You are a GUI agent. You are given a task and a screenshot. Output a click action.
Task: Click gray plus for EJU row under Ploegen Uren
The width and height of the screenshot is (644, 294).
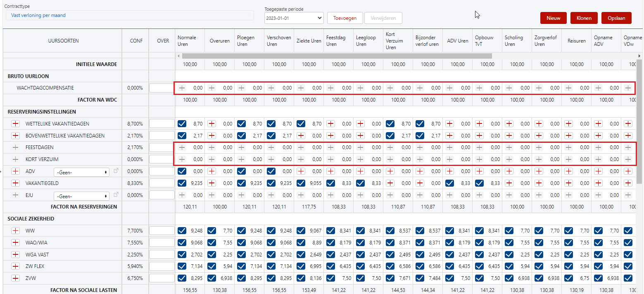pyautogui.click(x=241, y=195)
